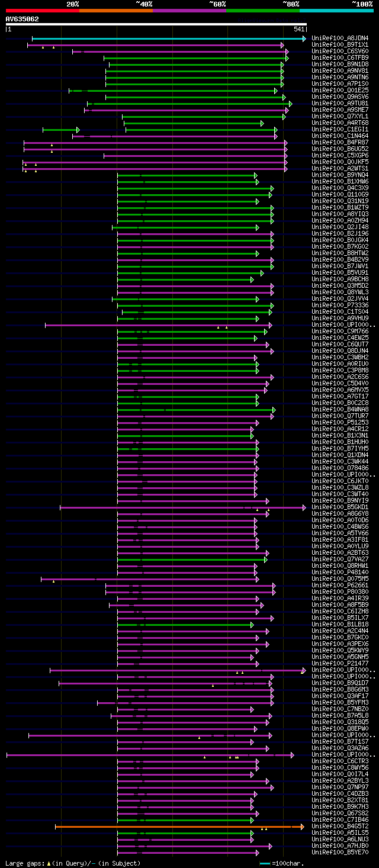Click label UniRef100_Q7VA27
Viewport: 379px width, 868px height.
click(340, 560)
